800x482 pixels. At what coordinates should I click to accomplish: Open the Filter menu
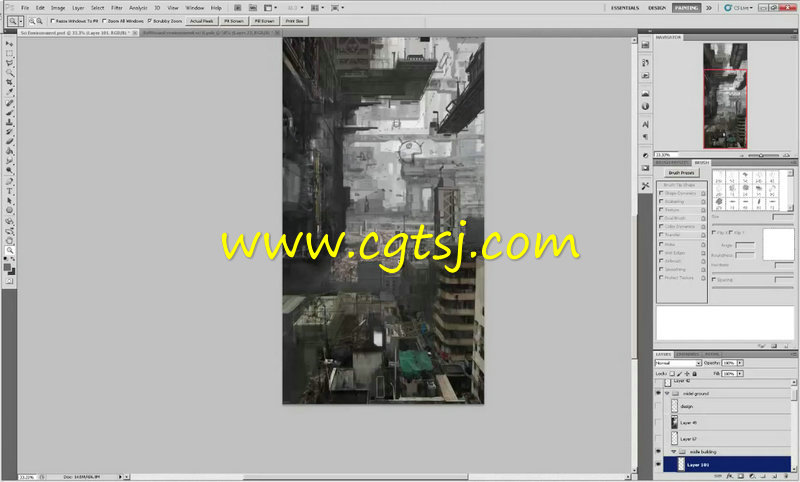(117, 8)
